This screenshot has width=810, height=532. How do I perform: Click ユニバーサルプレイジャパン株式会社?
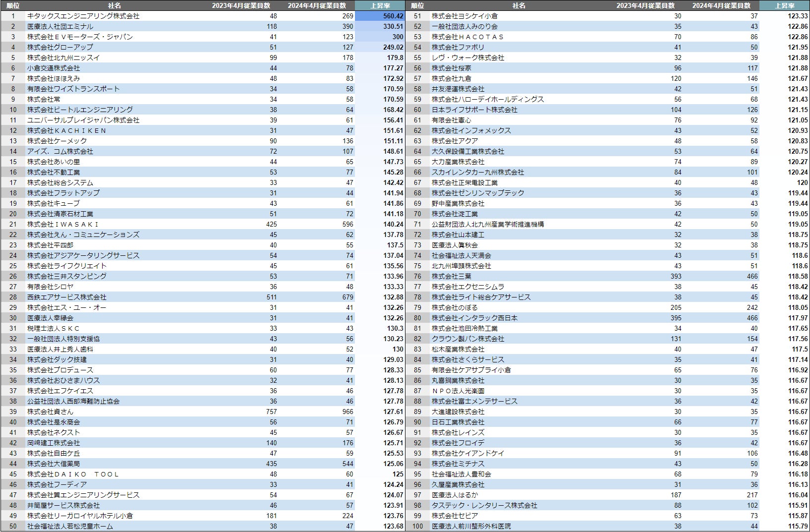coord(83,120)
